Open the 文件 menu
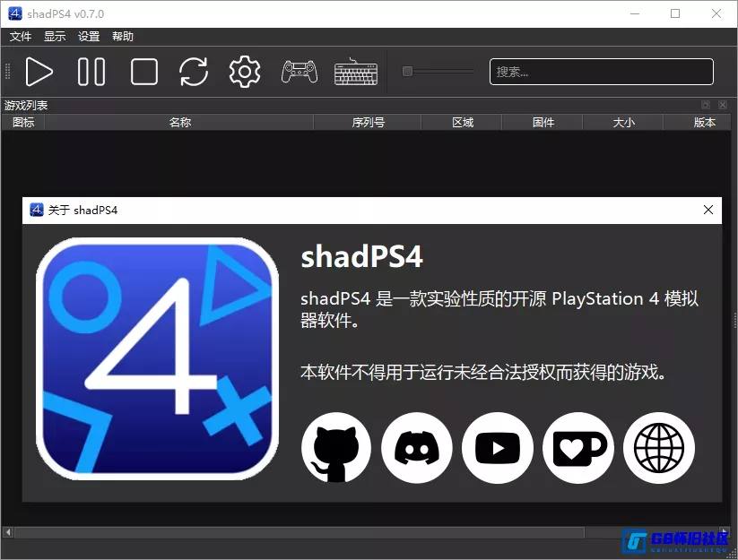The image size is (738, 560). (x=20, y=36)
